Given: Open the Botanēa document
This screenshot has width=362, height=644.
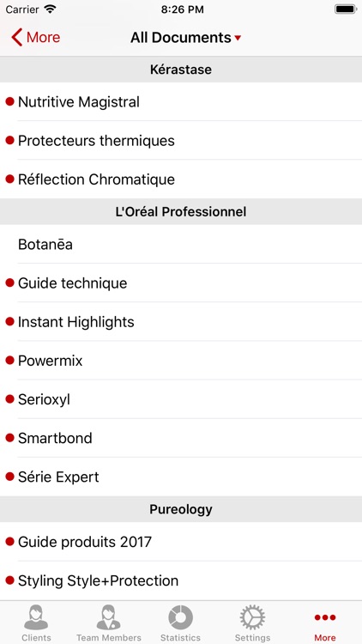Looking at the screenshot, I should [181, 245].
